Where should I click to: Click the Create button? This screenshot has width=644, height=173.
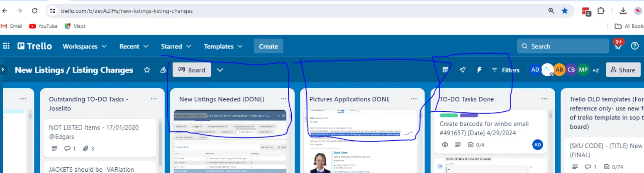268,46
